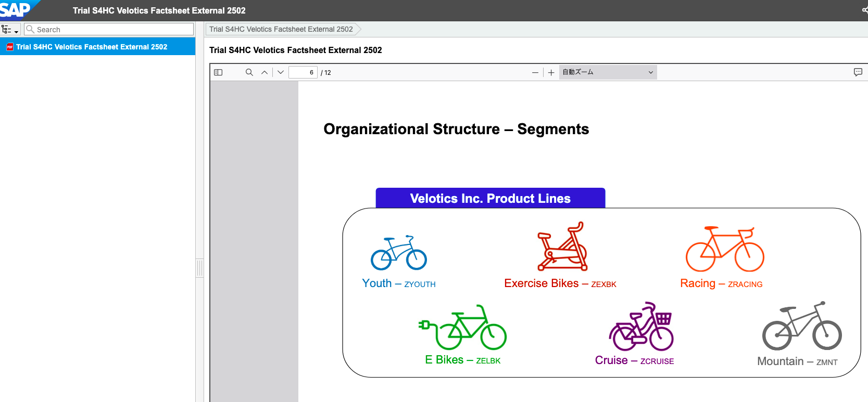Click the Racing – ZRACING label

pyautogui.click(x=721, y=283)
